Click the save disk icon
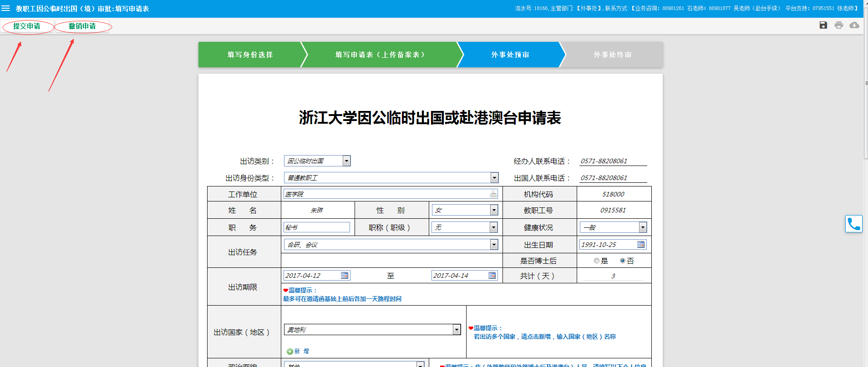Screen dimensions: 868x367 pos(823,25)
